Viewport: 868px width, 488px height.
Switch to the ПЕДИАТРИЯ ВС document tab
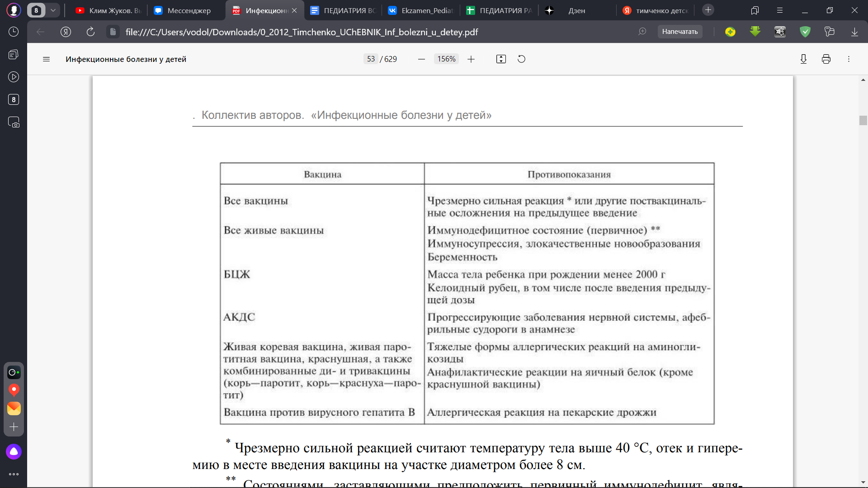tap(343, 10)
